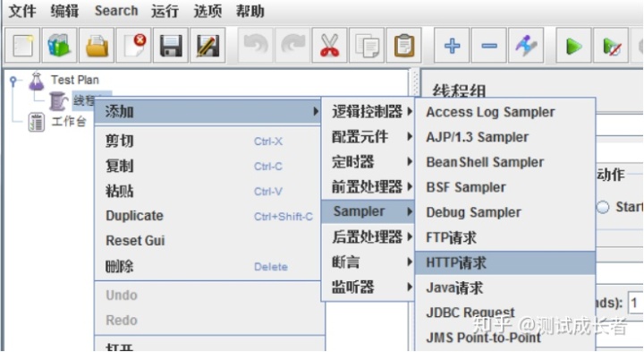Click the 工作台 workbench clipboard icon
644x352 pixels.
tap(36, 122)
